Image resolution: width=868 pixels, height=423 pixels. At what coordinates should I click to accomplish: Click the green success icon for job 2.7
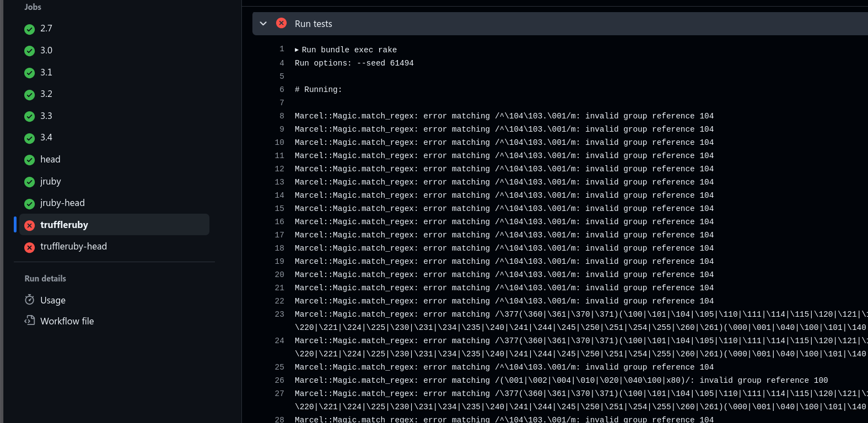(30, 29)
